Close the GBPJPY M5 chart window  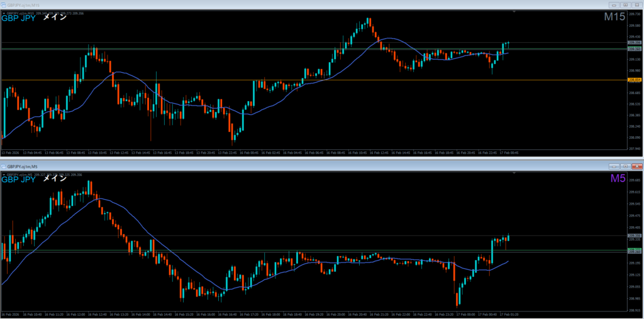click(x=636, y=166)
